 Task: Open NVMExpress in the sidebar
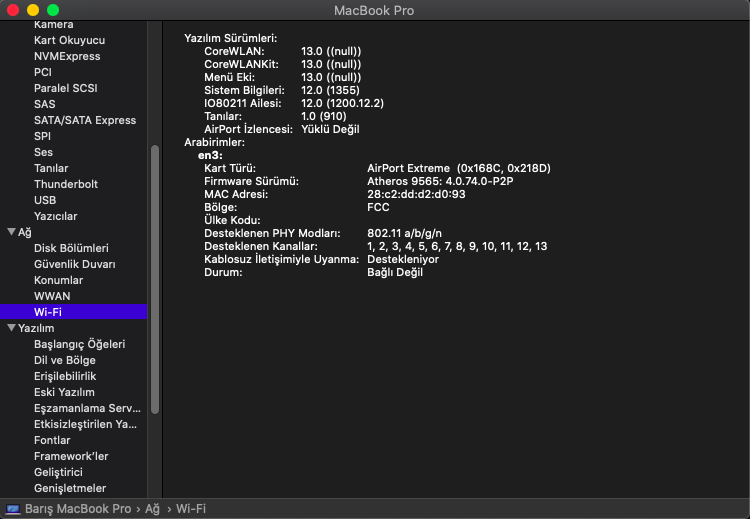pyautogui.click(x=67, y=56)
